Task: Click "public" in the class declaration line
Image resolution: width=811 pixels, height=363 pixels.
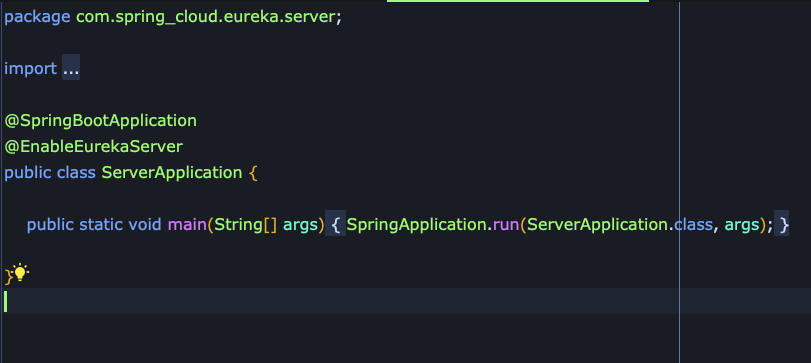Action: coord(28,173)
